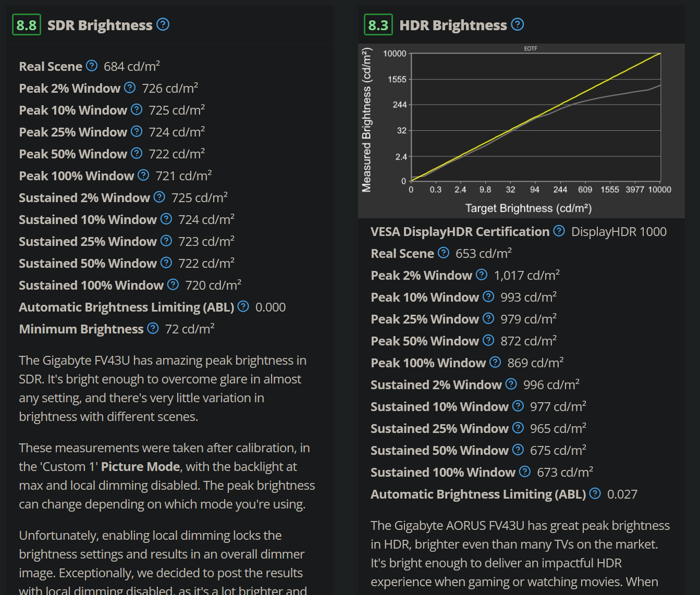Click help icon for SDR Automatic Brightness Limiting

[243, 306]
